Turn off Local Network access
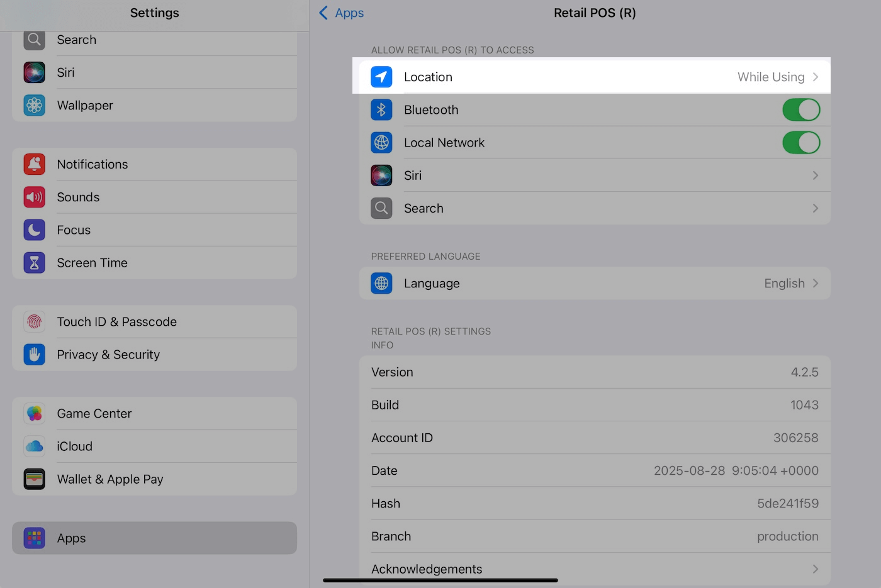 click(x=801, y=142)
